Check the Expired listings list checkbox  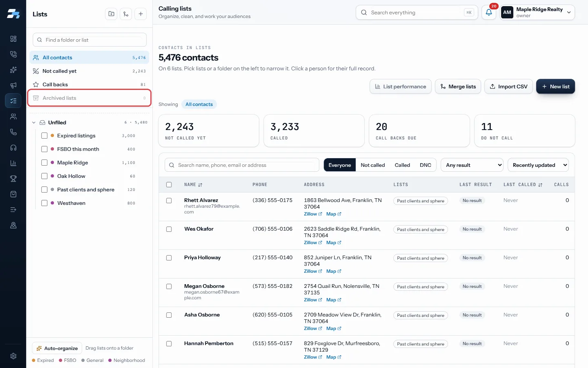point(45,136)
